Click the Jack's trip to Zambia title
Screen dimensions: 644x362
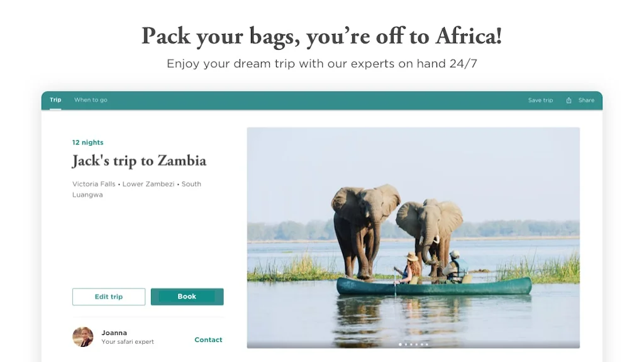pos(139,161)
